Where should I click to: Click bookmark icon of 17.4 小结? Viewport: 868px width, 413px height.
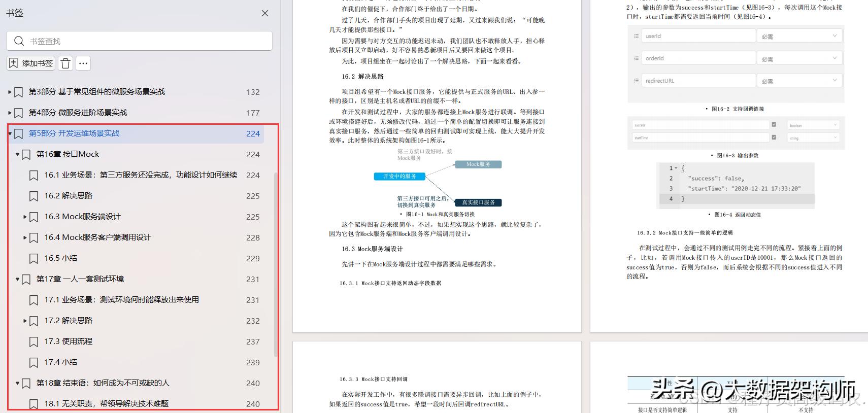[x=34, y=363]
